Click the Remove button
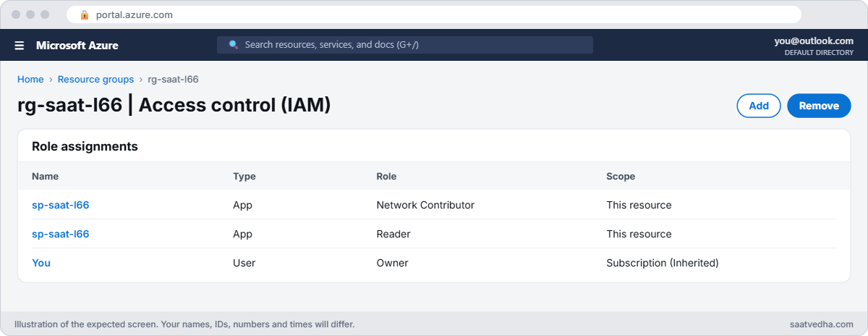This screenshot has width=868, height=336. point(819,106)
